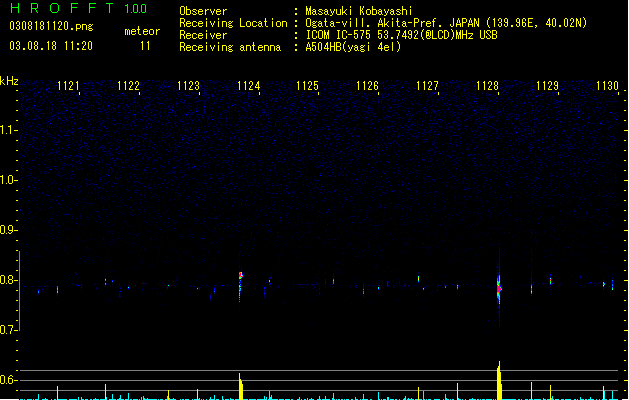The image size is (629, 400).
Task: Click the antenna A504HB(yagi 4el) text
Action: pyautogui.click(x=353, y=47)
